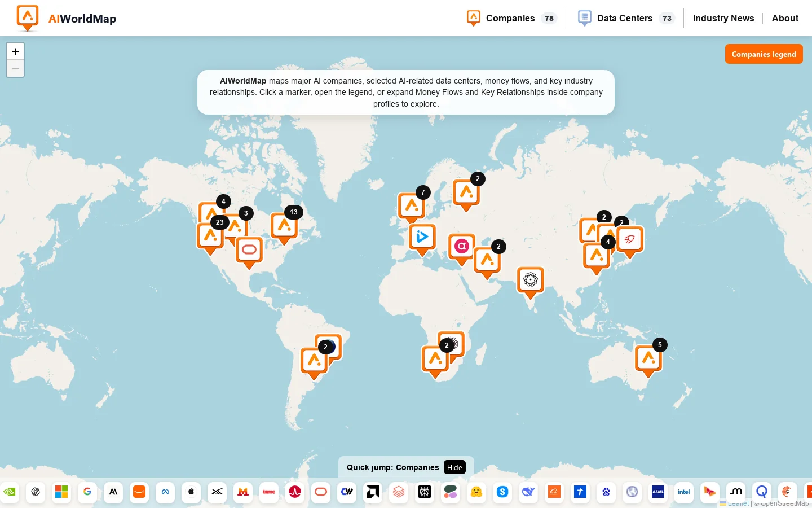Open the About page
This screenshot has height=508, width=812.
[785, 18]
